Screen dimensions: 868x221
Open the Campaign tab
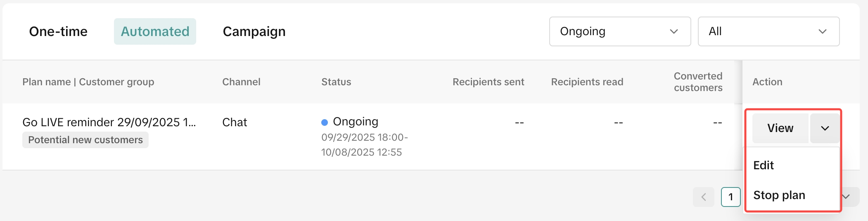(254, 31)
